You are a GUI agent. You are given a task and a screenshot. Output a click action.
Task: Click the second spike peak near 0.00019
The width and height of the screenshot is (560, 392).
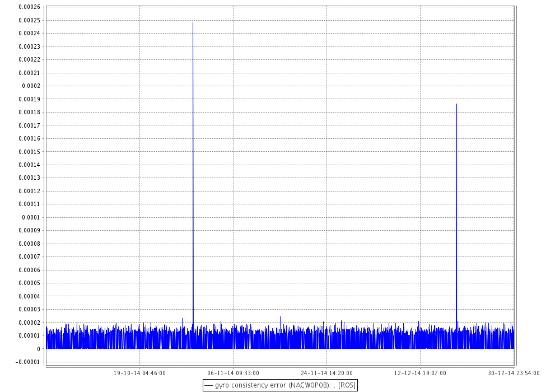(456, 105)
